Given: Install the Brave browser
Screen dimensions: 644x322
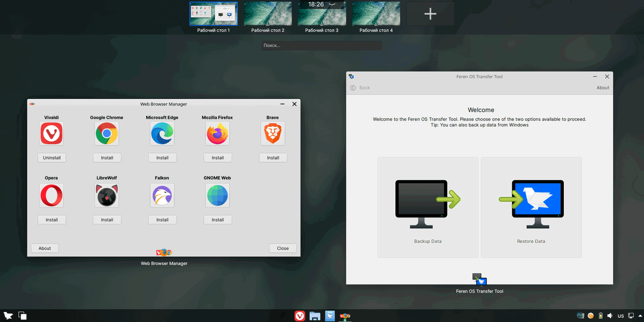Looking at the screenshot, I should point(273,158).
